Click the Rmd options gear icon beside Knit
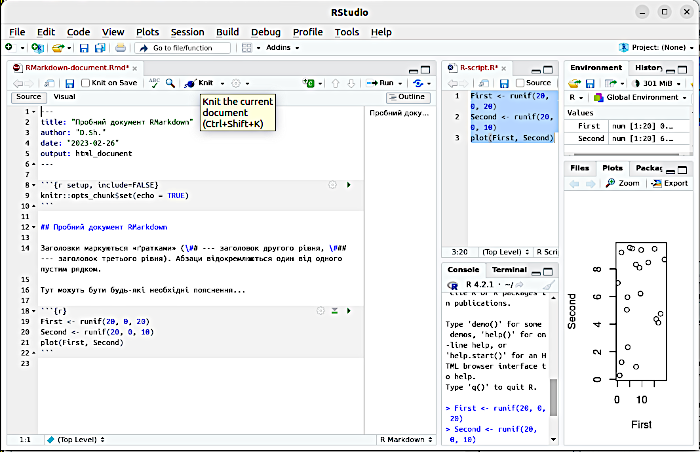Viewport: 700px width, 452px height. [236, 83]
